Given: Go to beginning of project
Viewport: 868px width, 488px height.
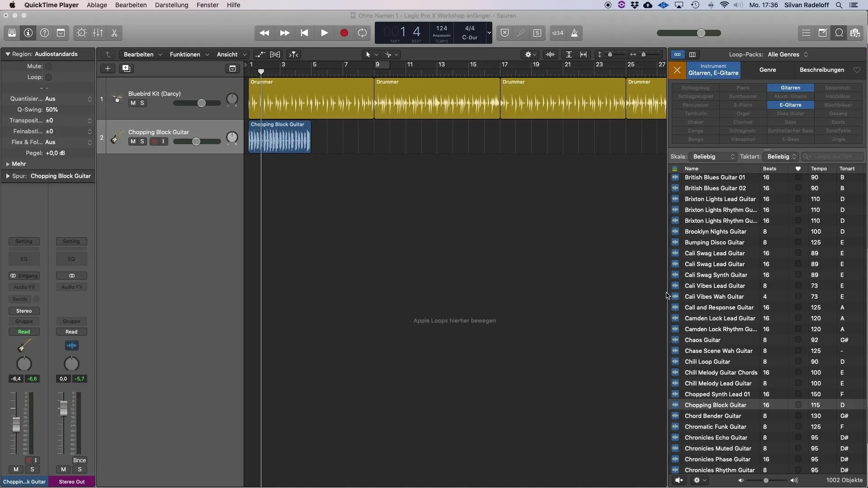Looking at the screenshot, I should click(x=304, y=33).
